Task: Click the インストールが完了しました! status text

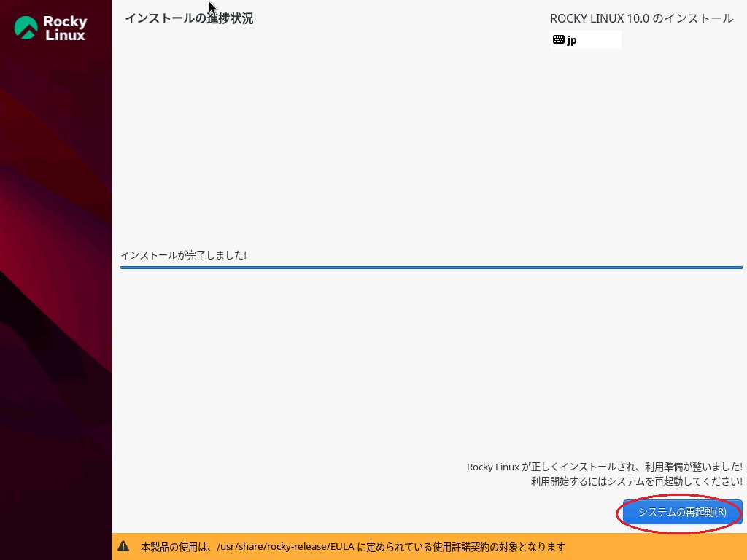Action: [x=183, y=255]
